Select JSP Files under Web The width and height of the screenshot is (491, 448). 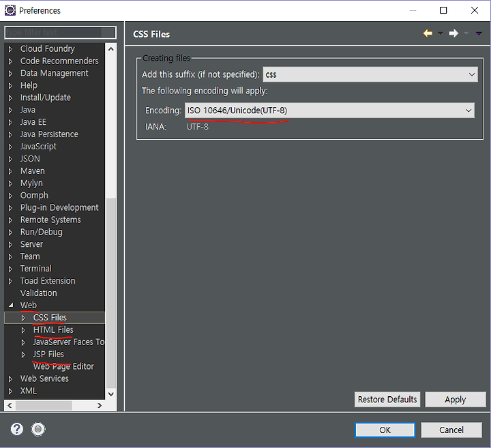pos(48,354)
